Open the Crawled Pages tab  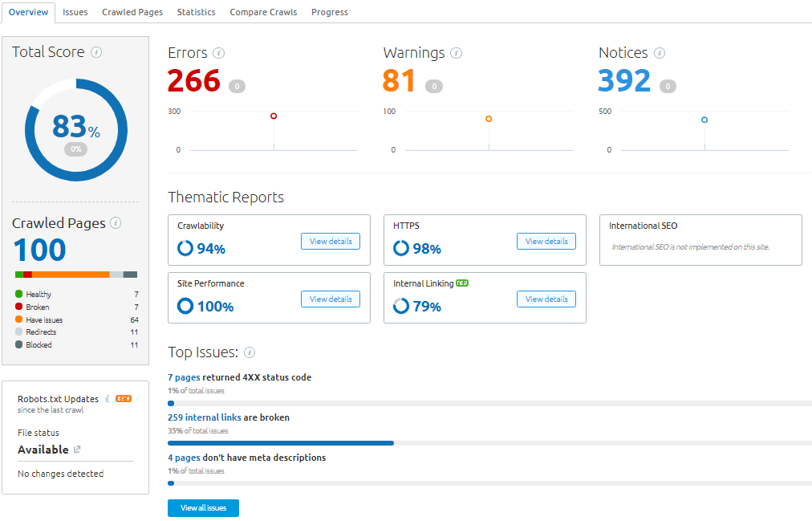pos(132,12)
